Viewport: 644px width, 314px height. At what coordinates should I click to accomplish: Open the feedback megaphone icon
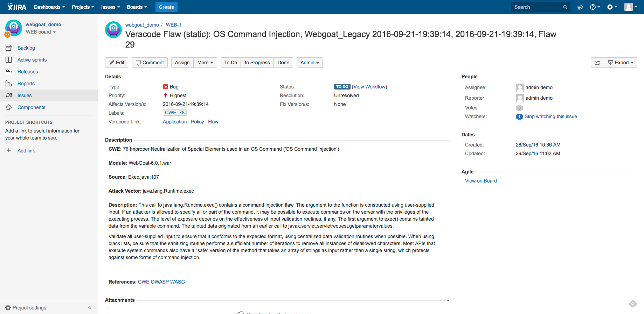[580, 7]
